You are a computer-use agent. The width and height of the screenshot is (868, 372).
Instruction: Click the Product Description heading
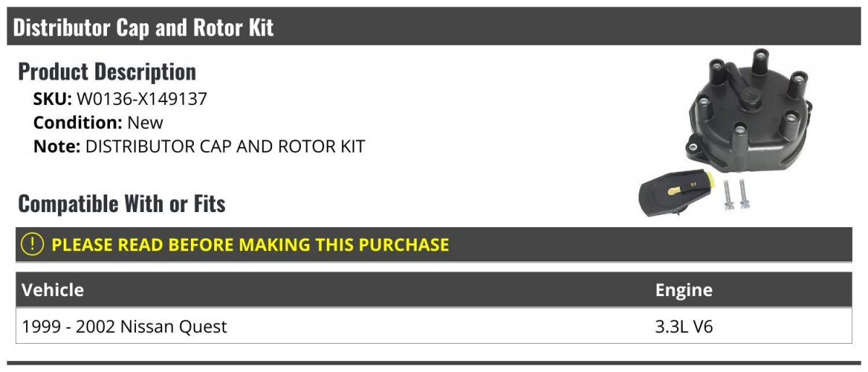pos(107,72)
